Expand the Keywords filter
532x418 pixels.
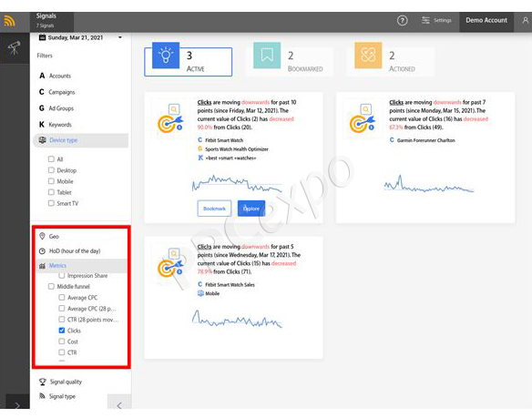point(56,125)
